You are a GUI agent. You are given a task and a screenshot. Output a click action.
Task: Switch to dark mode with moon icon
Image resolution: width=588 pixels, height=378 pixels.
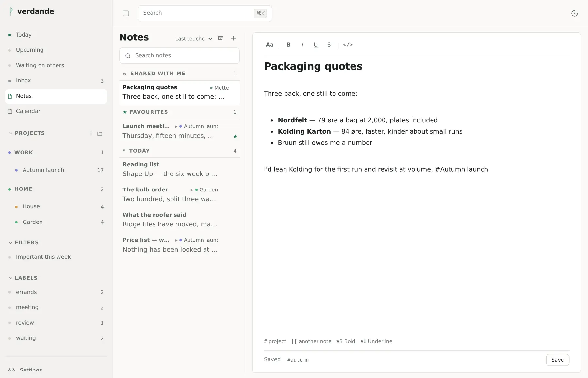click(x=574, y=13)
